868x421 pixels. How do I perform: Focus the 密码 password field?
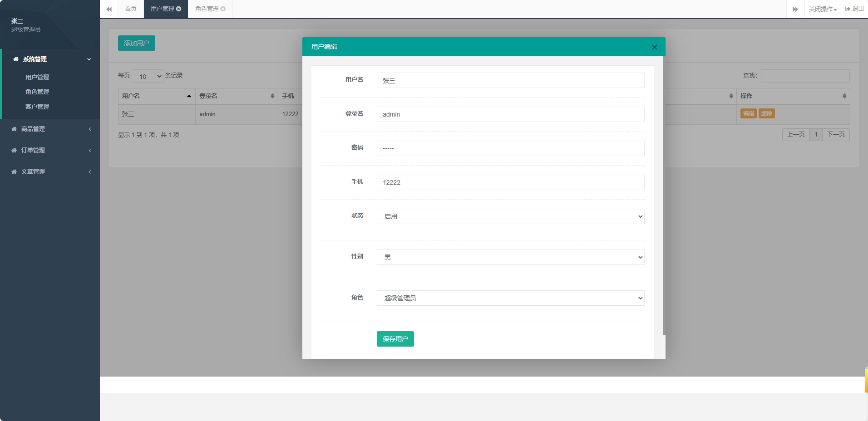coord(510,148)
